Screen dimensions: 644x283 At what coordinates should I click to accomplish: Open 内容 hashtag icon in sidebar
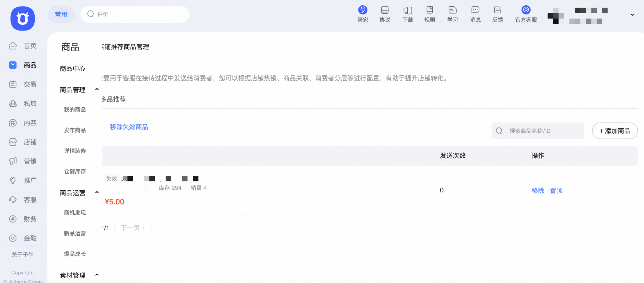pyautogui.click(x=13, y=123)
